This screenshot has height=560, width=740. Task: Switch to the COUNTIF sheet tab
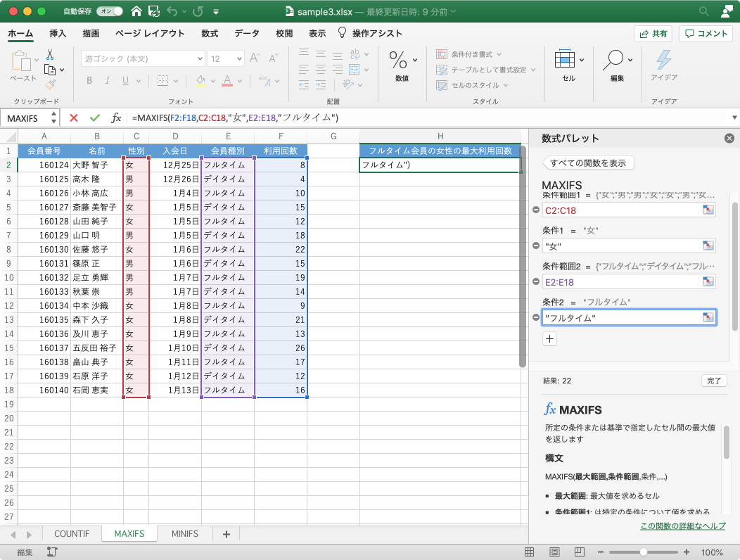[x=72, y=533]
